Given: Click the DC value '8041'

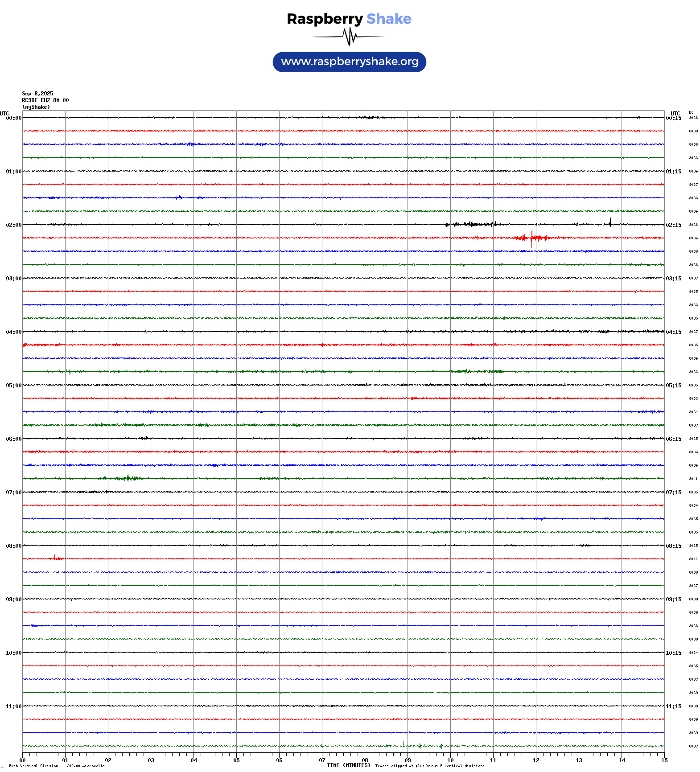Looking at the screenshot, I should coord(693,479).
